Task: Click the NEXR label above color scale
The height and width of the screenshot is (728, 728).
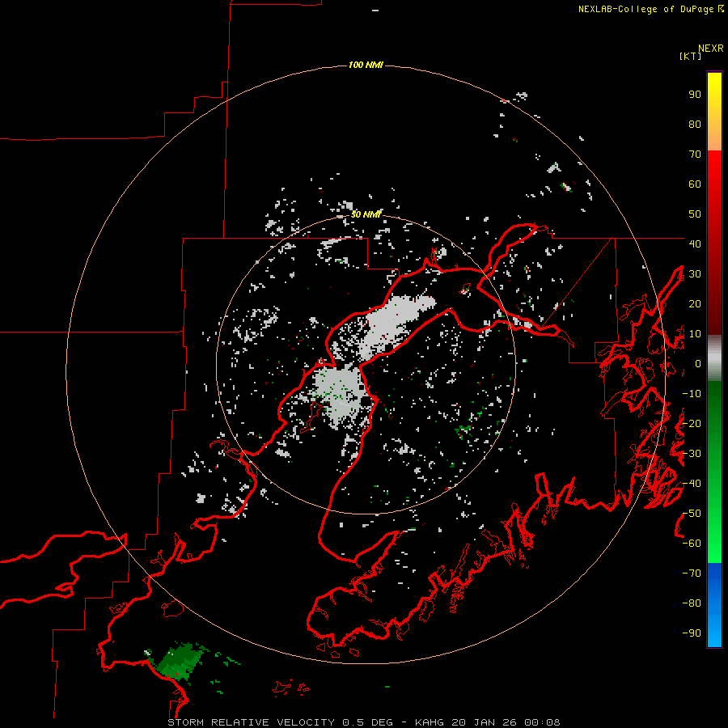Action: coord(710,49)
